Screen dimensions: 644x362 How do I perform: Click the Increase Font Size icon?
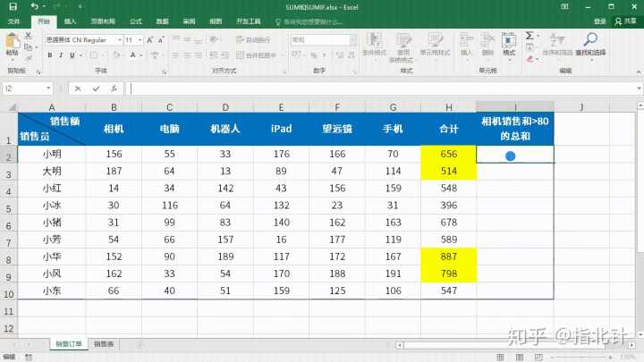(150, 40)
